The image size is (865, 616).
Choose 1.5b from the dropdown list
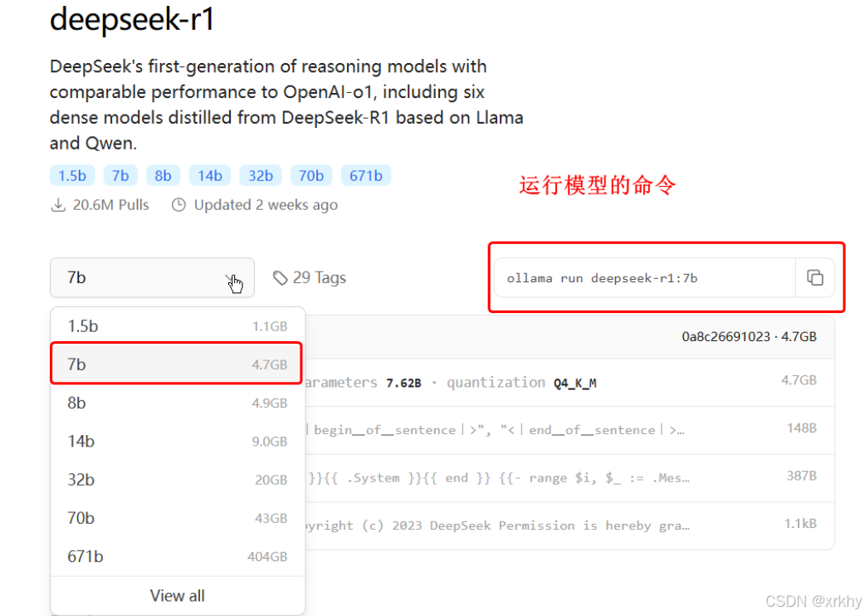click(177, 326)
